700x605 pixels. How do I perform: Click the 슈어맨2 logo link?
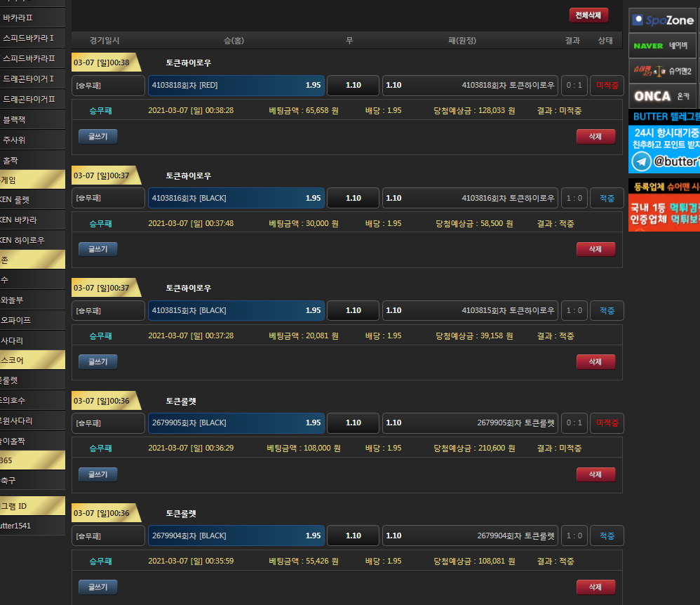tap(663, 71)
